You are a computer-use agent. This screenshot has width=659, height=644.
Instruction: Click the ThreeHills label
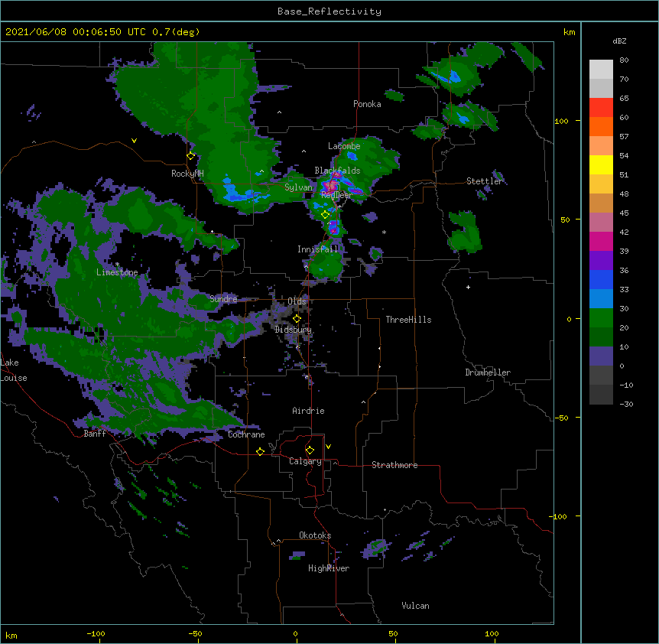point(408,320)
